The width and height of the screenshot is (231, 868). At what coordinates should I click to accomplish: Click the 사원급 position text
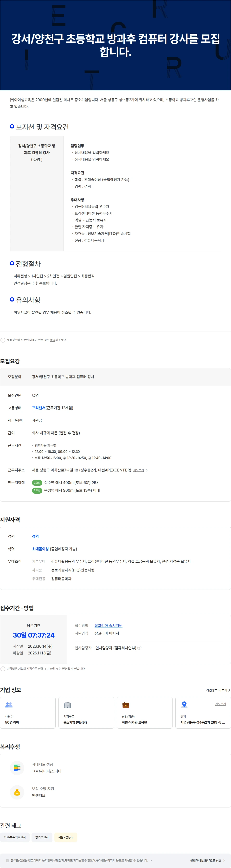click(x=37, y=421)
